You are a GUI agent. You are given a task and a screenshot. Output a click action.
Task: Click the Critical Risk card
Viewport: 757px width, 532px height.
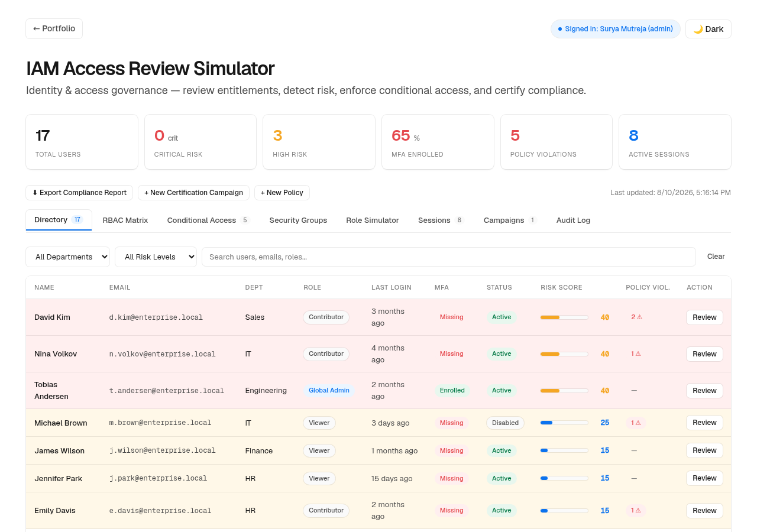pos(200,142)
